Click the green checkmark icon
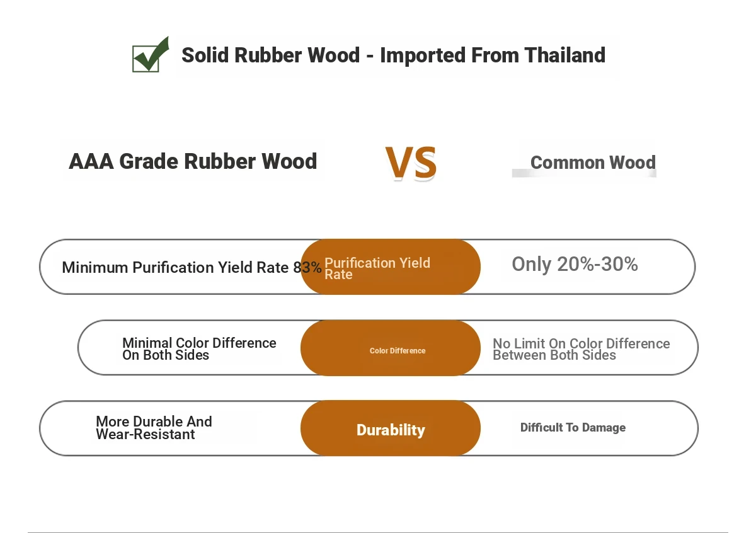This screenshot has width=756, height=533. 151,54
